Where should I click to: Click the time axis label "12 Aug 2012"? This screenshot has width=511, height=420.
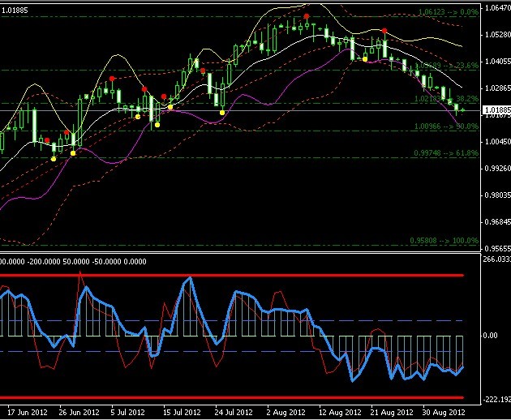[x=340, y=412]
